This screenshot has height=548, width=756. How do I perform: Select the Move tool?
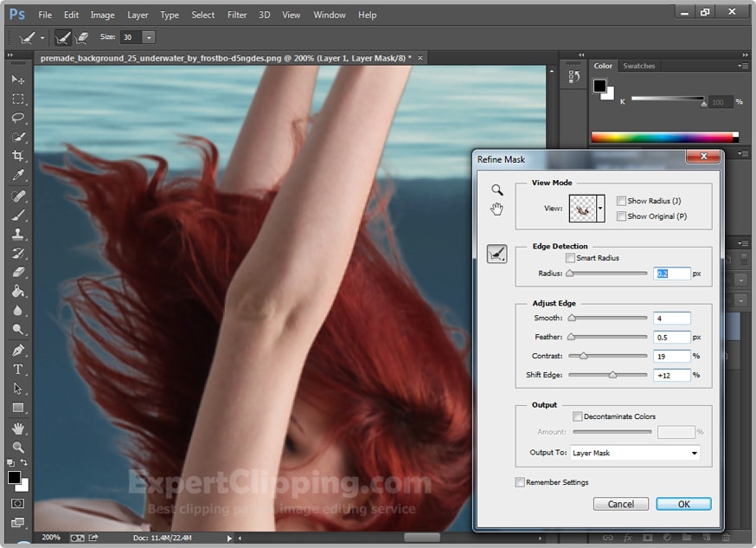pyautogui.click(x=17, y=80)
